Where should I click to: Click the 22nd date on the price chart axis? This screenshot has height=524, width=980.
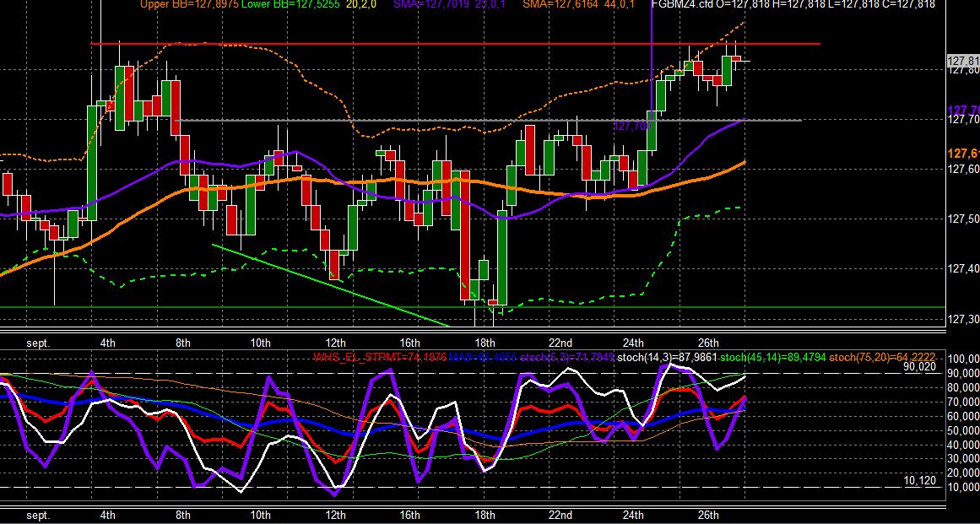(x=560, y=343)
